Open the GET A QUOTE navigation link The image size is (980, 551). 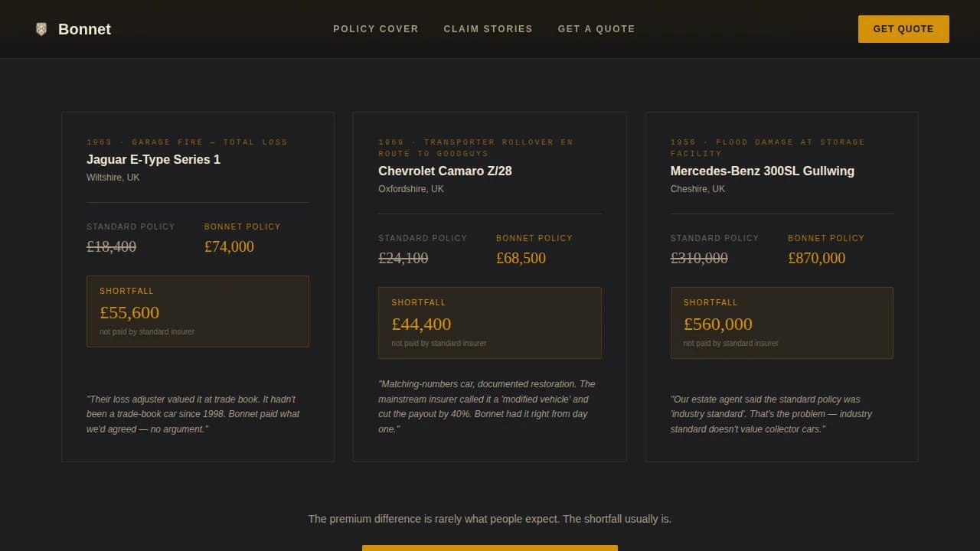[x=596, y=29]
